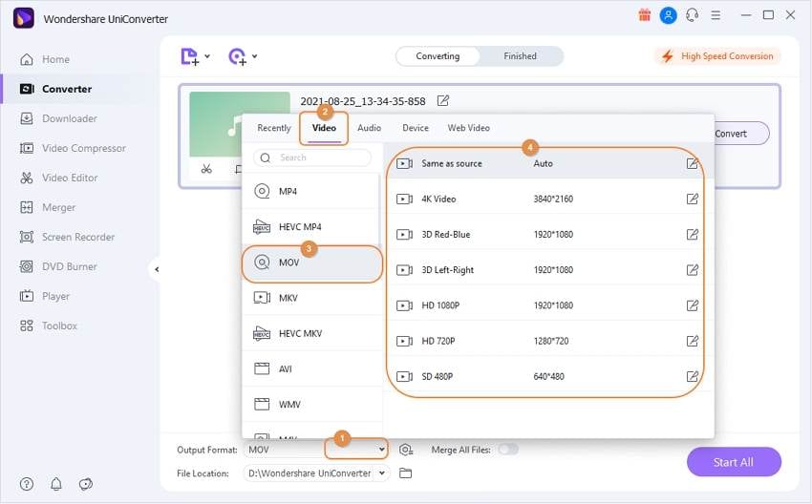Image resolution: width=812 pixels, height=504 pixels.
Task: Open the Output Format dropdown
Action: [x=382, y=450]
